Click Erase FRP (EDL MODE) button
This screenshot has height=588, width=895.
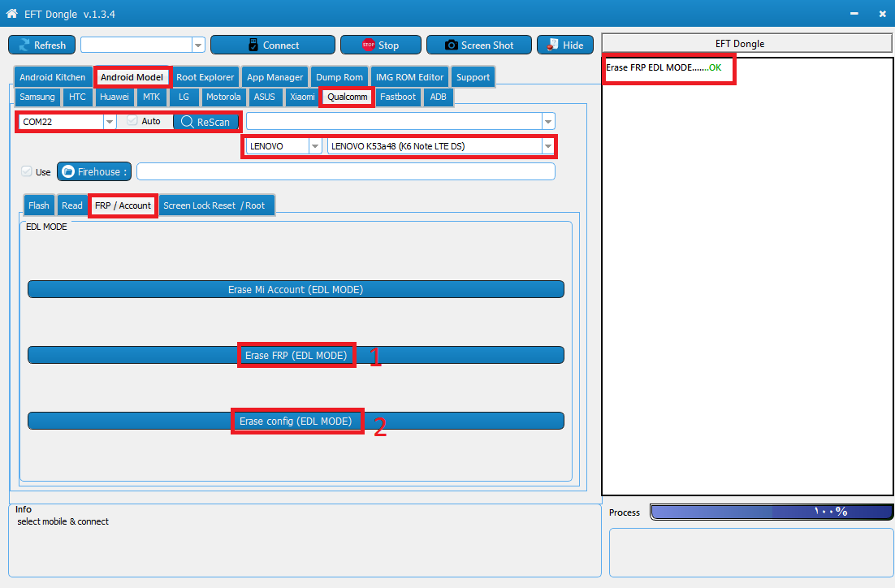296,355
